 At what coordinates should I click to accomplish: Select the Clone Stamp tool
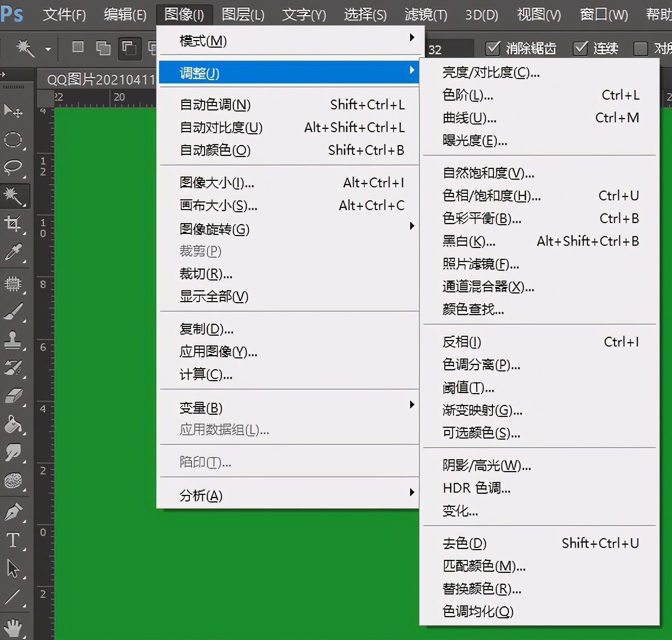pyautogui.click(x=13, y=339)
